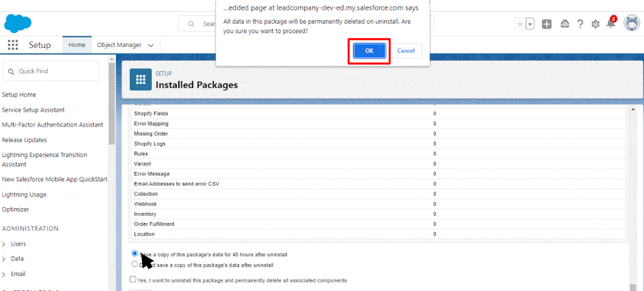Click the Setup app name label

tap(40, 45)
